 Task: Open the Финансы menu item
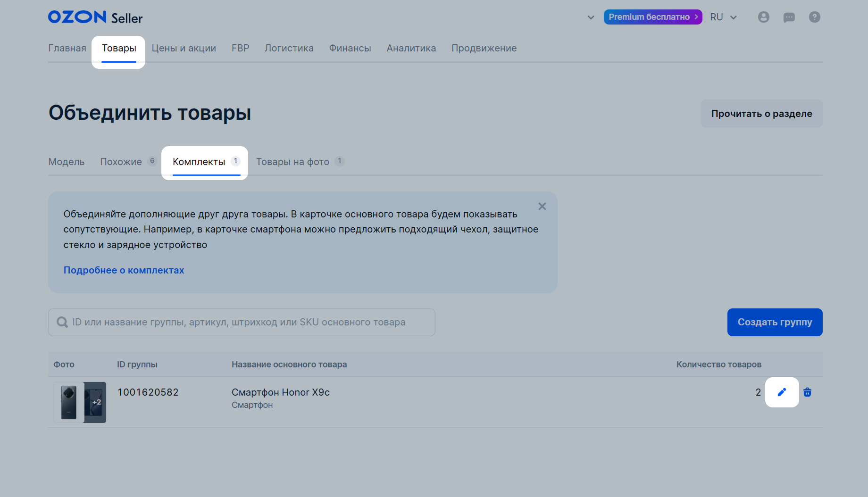click(x=350, y=48)
